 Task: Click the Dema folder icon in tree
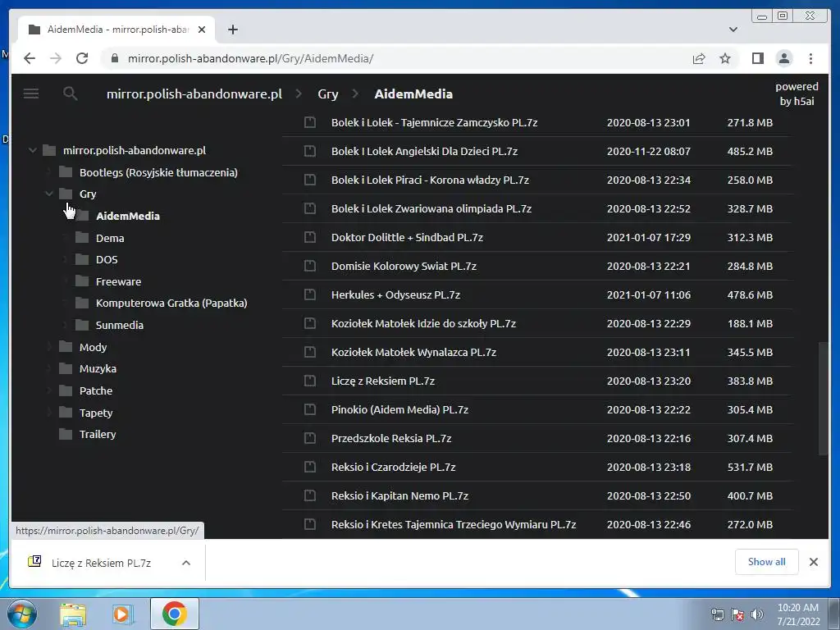coord(82,237)
